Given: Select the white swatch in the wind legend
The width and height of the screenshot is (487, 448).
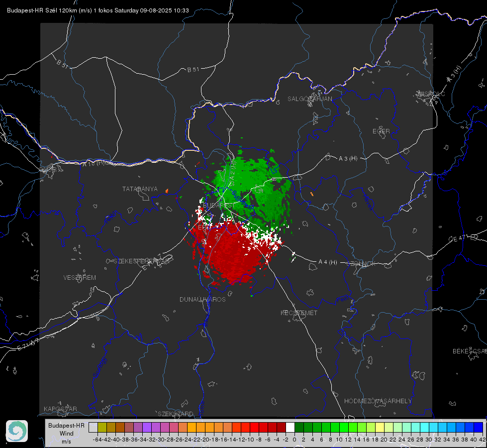Looking at the screenshot, I should click(290, 427).
